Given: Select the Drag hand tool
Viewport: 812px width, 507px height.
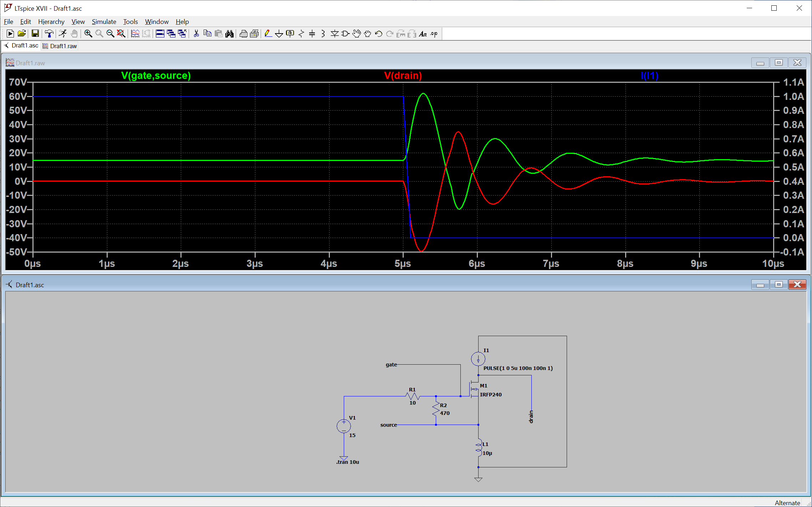Looking at the screenshot, I should pos(368,34).
